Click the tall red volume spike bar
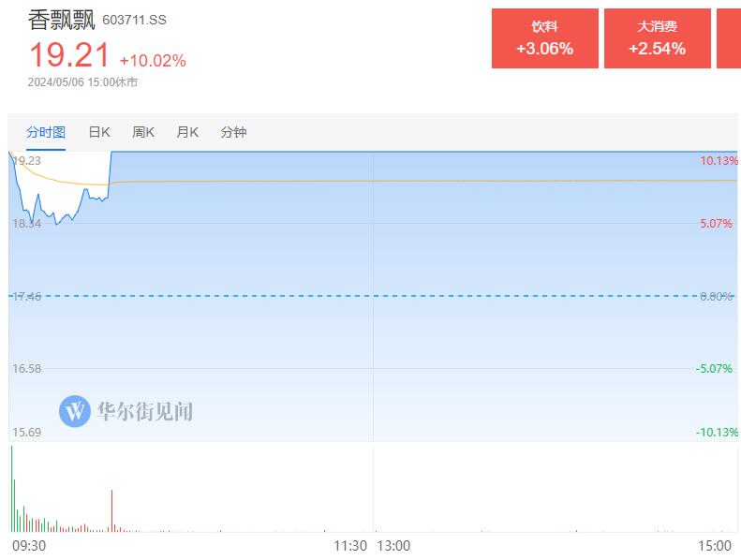This screenshot has width=741, height=560. pyautogui.click(x=111, y=510)
